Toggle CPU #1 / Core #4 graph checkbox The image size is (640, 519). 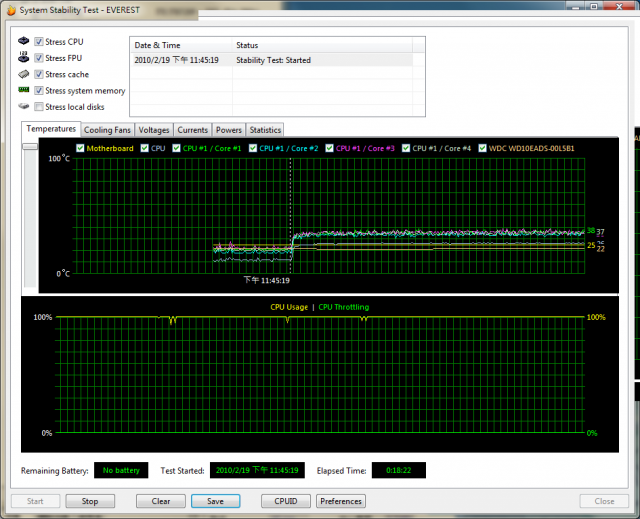tap(406, 148)
